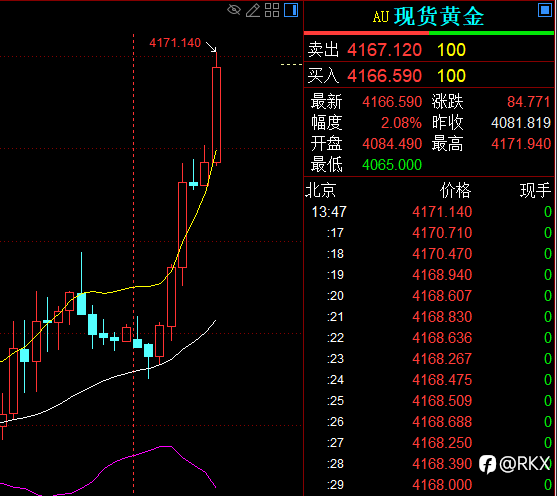The width and height of the screenshot is (557, 496).
Task: Click the latest price 4166.590 beside 最新
Action: (392, 102)
